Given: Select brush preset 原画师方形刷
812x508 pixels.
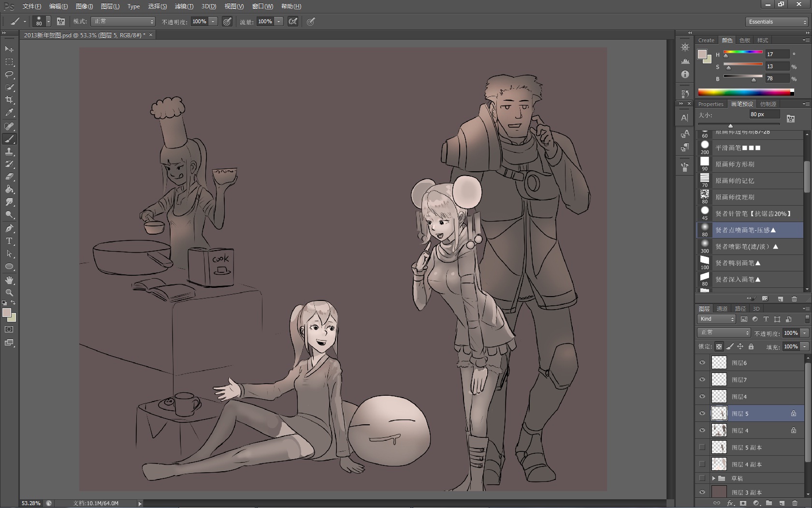Looking at the screenshot, I should click(750, 164).
